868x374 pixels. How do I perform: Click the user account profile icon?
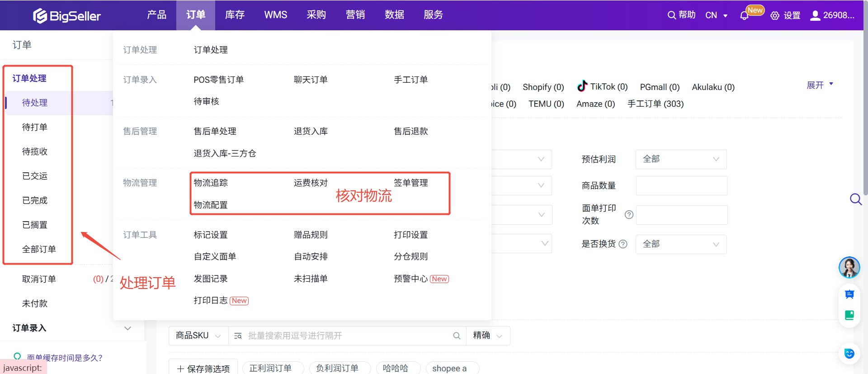815,16
